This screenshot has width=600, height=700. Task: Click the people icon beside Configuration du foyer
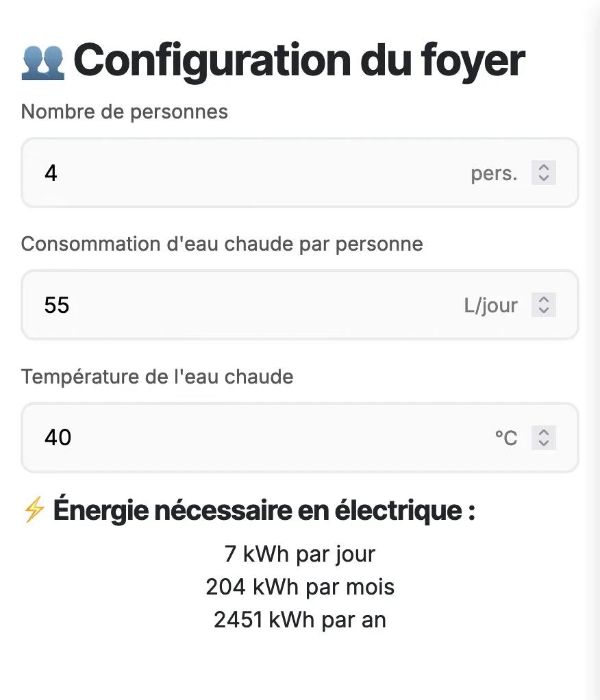[43, 62]
